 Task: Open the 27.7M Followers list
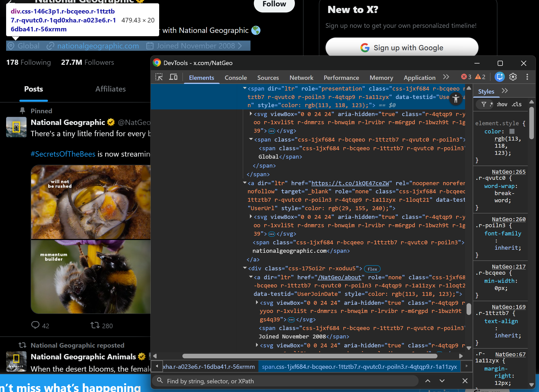[x=87, y=62]
